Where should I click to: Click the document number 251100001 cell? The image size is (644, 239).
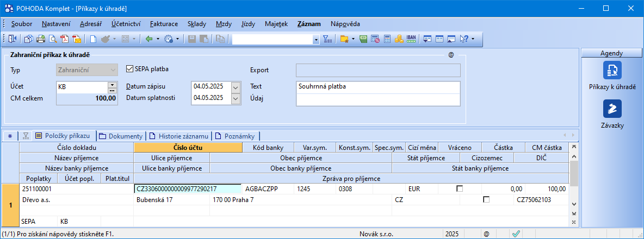pos(76,189)
